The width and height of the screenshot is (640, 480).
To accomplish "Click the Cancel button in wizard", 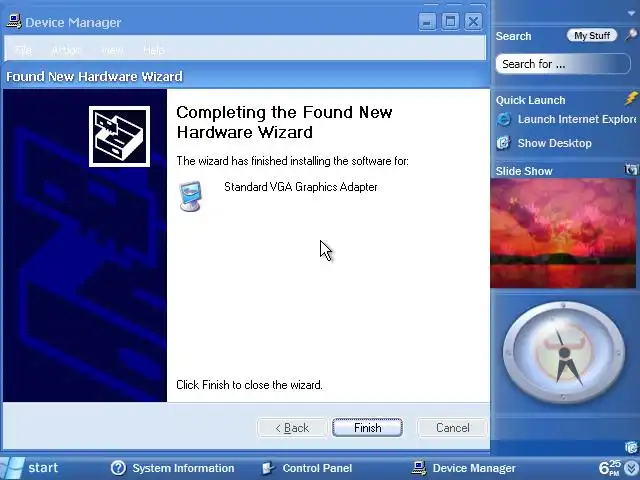I will click(452, 427).
